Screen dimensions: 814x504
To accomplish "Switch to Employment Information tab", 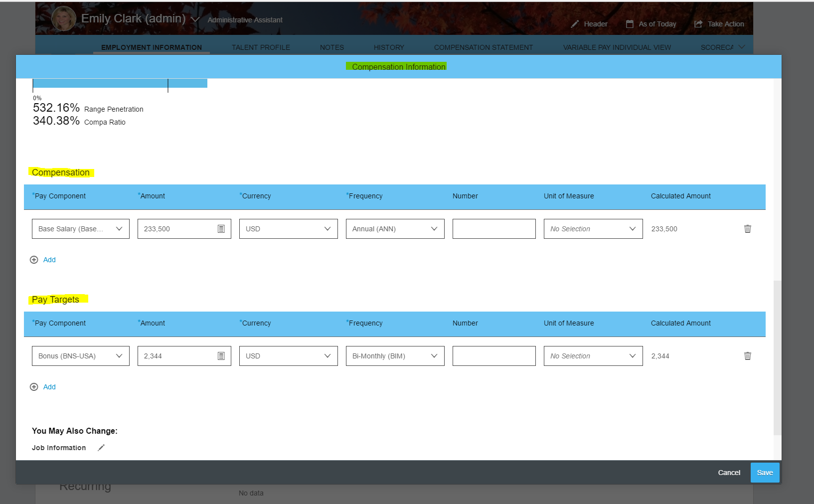I will pyautogui.click(x=152, y=47).
